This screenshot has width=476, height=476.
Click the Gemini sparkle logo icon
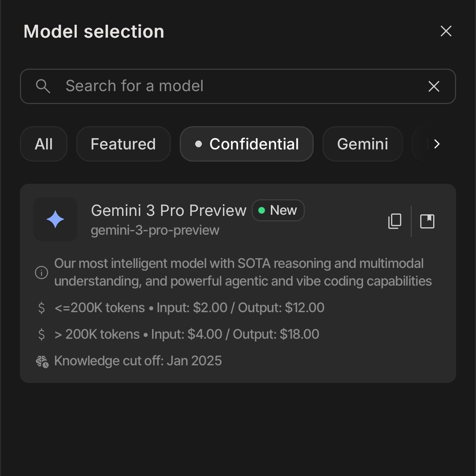[x=55, y=219]
